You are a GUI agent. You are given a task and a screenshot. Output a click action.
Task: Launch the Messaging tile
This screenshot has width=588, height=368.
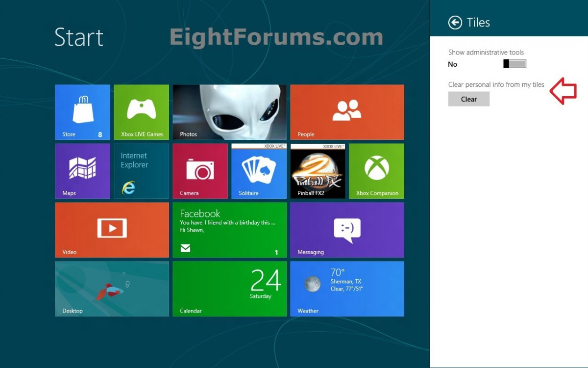pyautogui.click(x=347, y=230)
